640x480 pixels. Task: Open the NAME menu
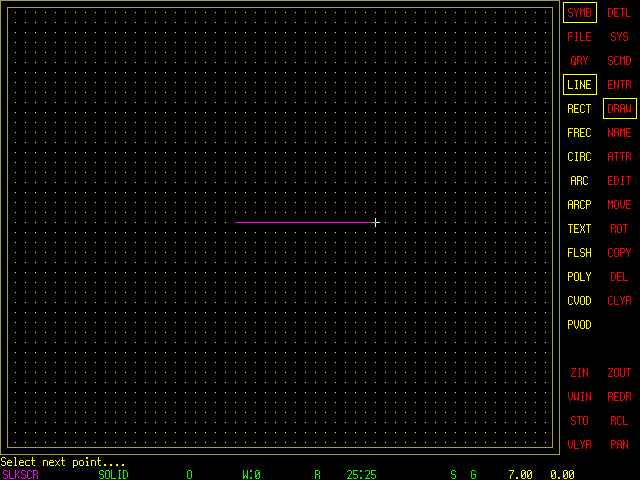click(x=619, y=133)
